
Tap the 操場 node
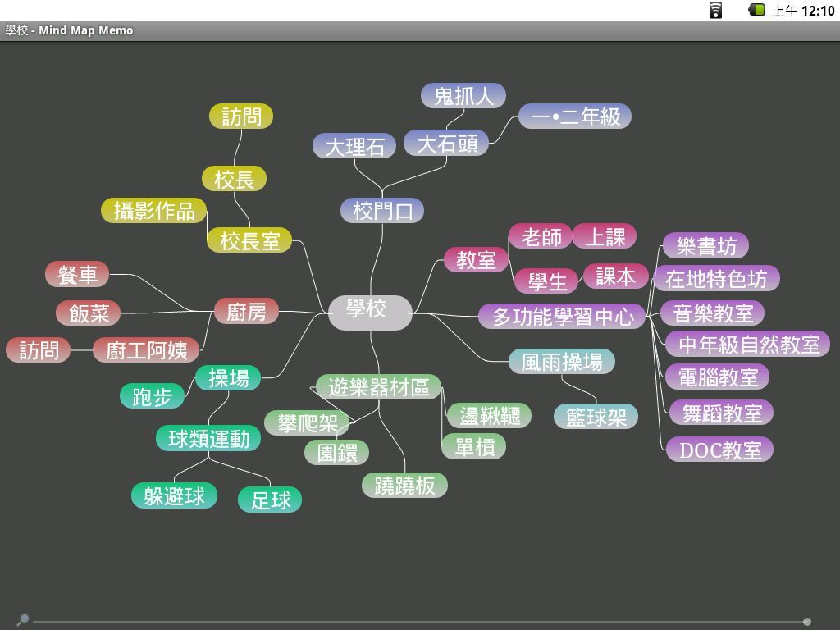(x=228, y=378)
